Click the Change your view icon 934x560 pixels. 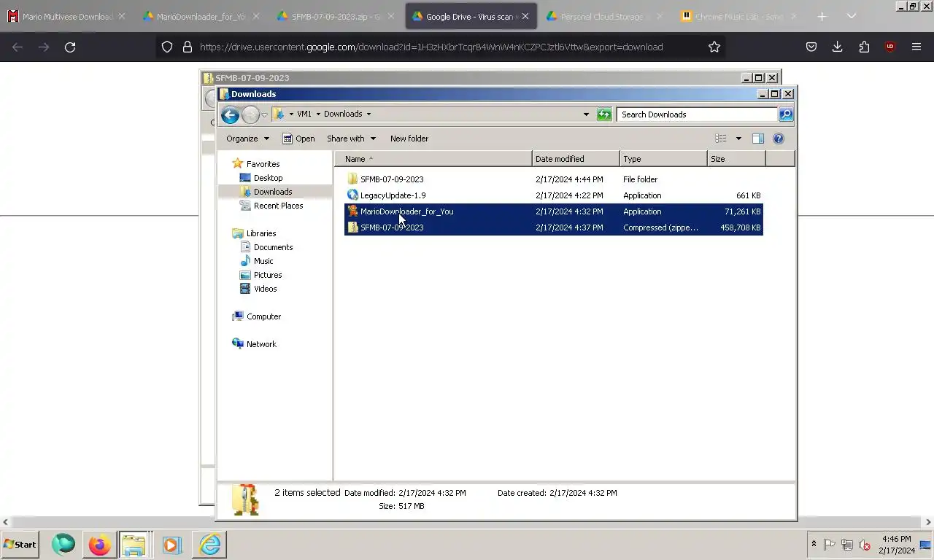click(721, 139)
